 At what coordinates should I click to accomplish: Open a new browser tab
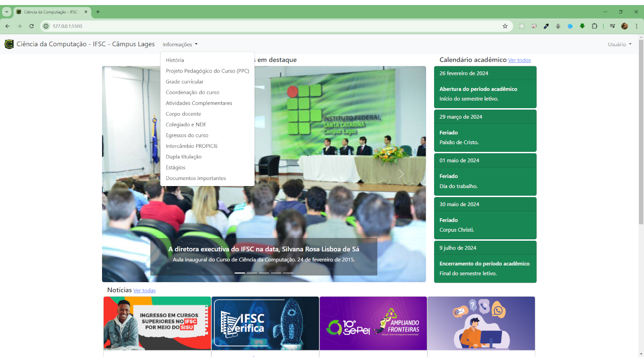tap(98, 12)
